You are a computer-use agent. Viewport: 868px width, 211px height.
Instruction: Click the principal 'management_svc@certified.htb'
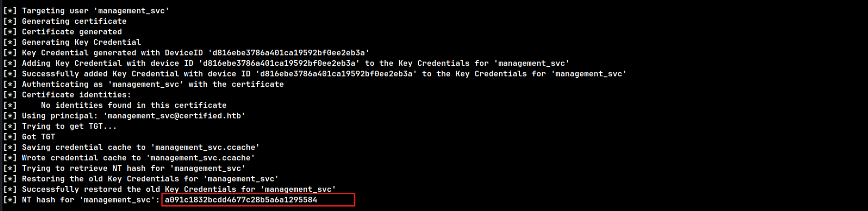point(174,116)
